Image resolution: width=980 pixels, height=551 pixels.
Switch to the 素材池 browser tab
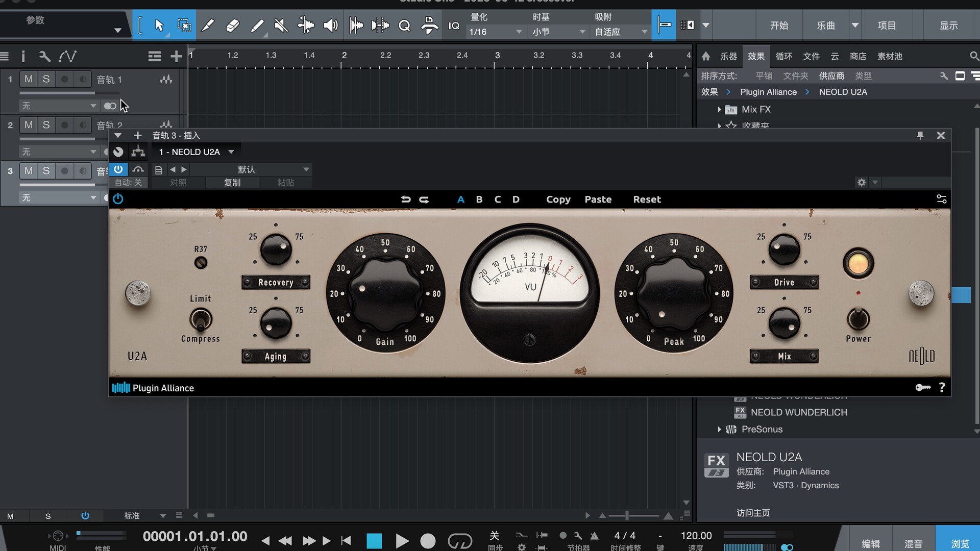[890, 56]
